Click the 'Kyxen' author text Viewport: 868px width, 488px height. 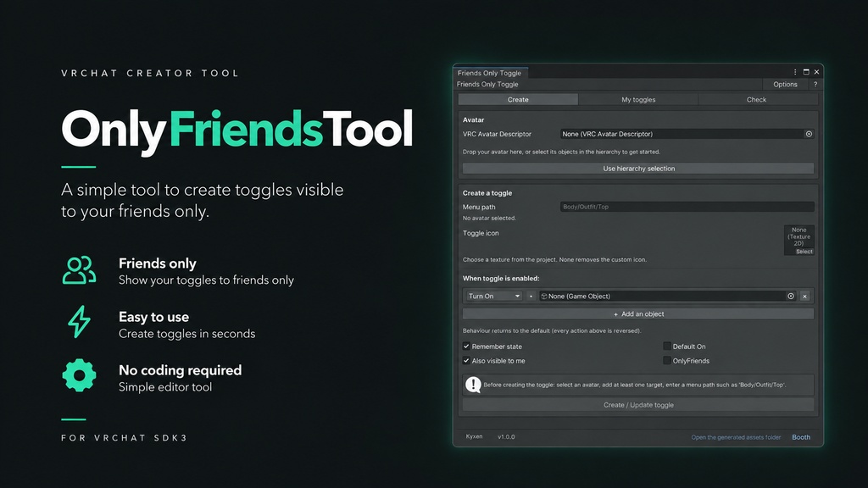pos(474,436)
